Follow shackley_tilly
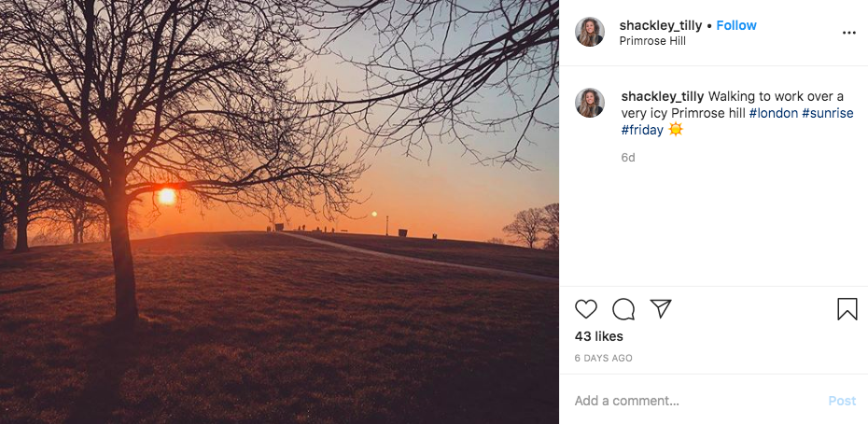 tap(736, 25)
